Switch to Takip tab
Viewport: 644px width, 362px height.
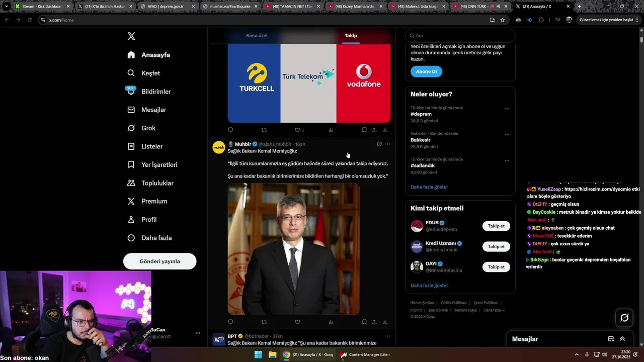[351, 36]
